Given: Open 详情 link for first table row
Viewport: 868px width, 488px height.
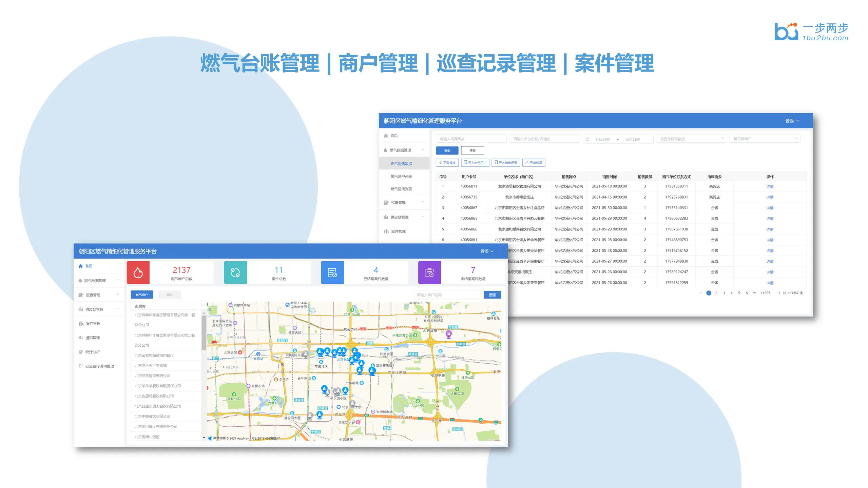Looking at the screenshot, I should coord(770,186).
